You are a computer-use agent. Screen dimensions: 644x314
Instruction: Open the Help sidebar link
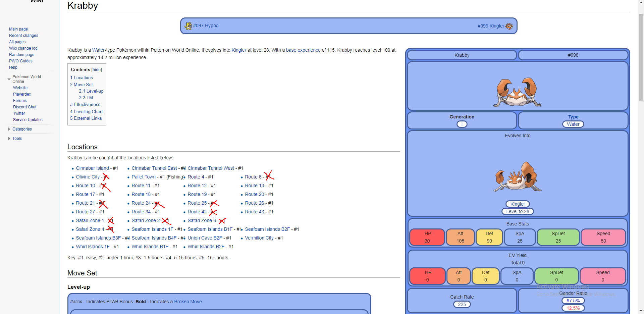coord(13,67)
